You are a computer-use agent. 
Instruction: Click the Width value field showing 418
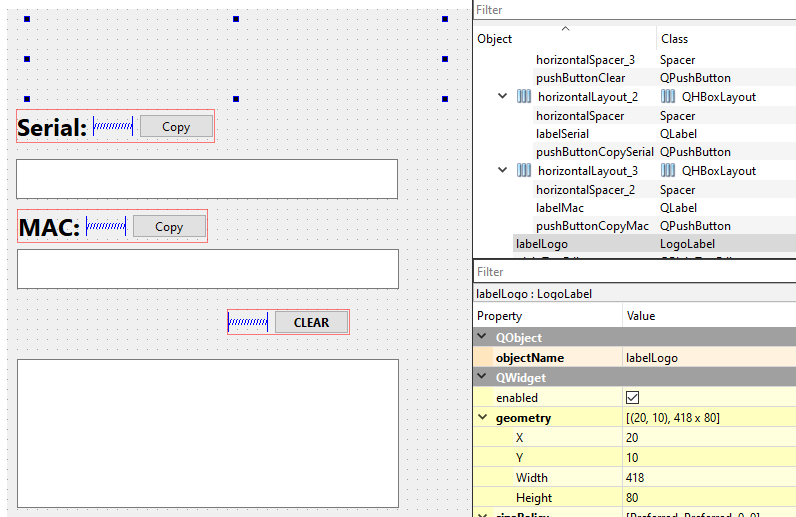[x=709, y=478]
